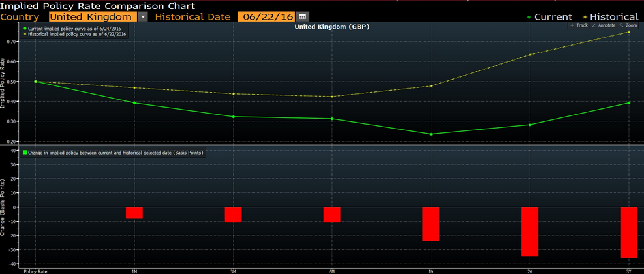This screenshot has width=644, height=274.
Task: Click the red 3Y change bar
Action: (x=628, y=232)
